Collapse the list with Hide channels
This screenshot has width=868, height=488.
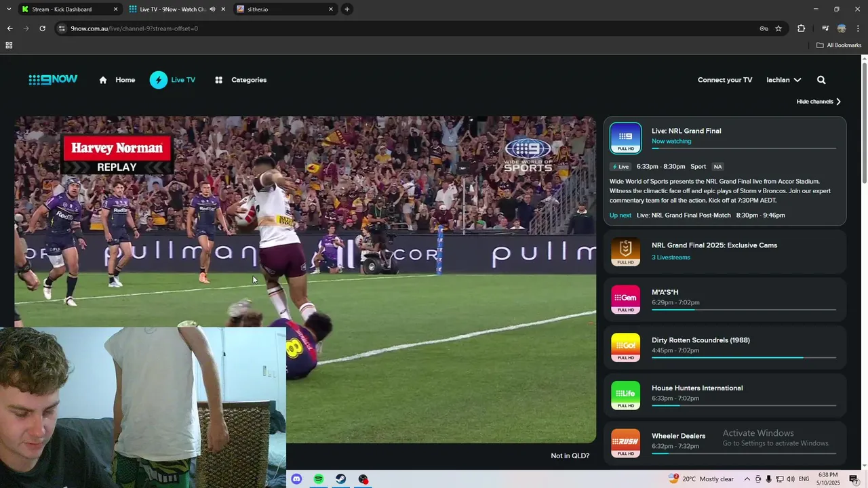pos(818,102)
